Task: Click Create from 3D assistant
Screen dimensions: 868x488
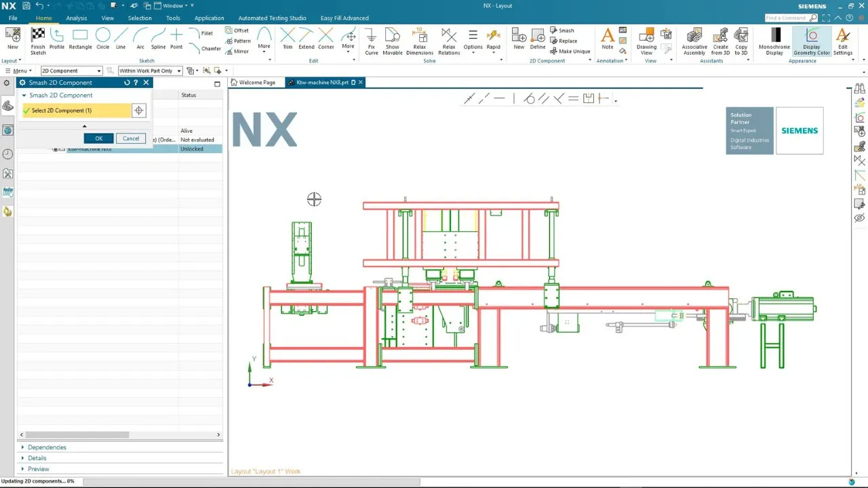Action: pos(720,41)
